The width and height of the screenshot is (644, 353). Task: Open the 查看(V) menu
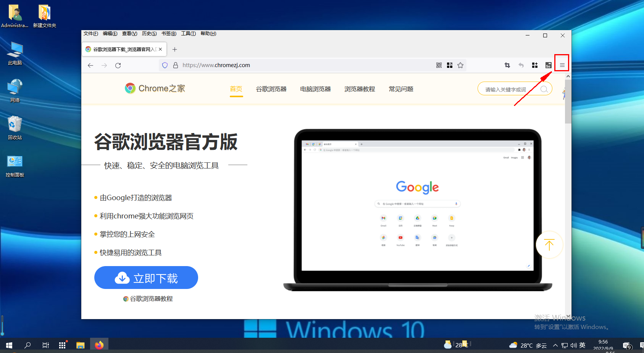(x=129, y=34)
